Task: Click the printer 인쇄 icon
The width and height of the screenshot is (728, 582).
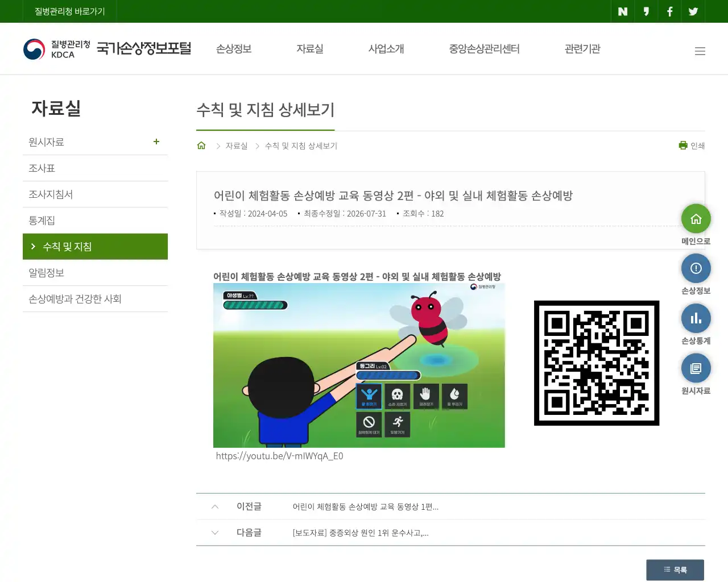Action: point(683,145)
